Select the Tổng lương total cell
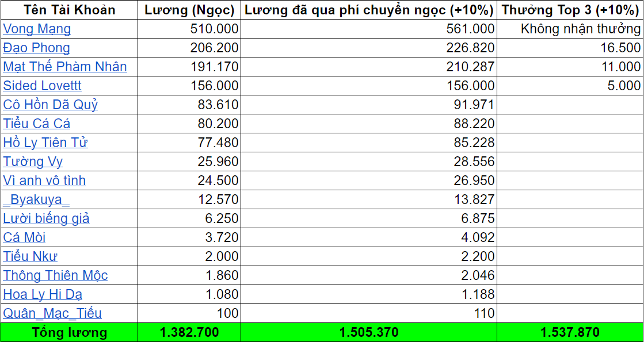Image resolution: width=644 pixels, height=342 pixels. [x=68, y=332]
